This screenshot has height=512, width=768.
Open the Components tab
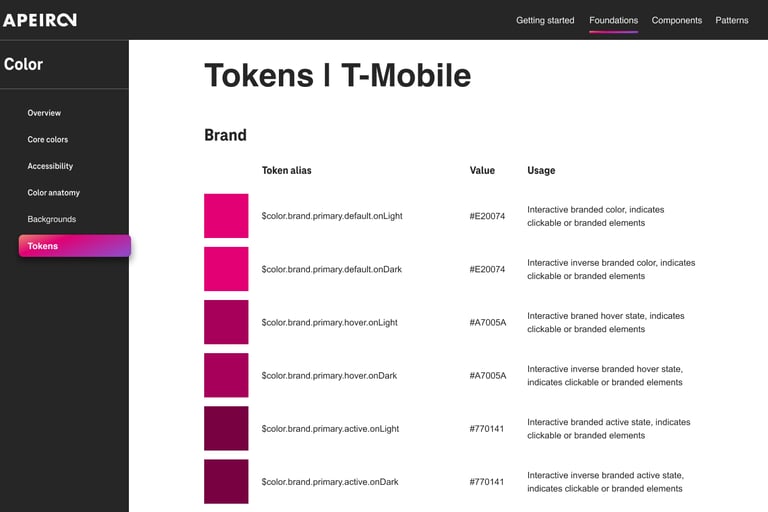[x=677, y=20]
